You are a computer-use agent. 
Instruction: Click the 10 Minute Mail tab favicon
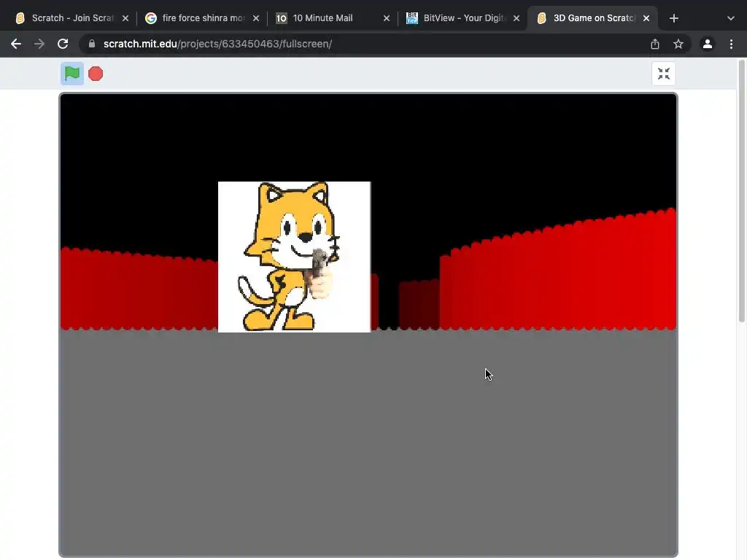(282, 18)
